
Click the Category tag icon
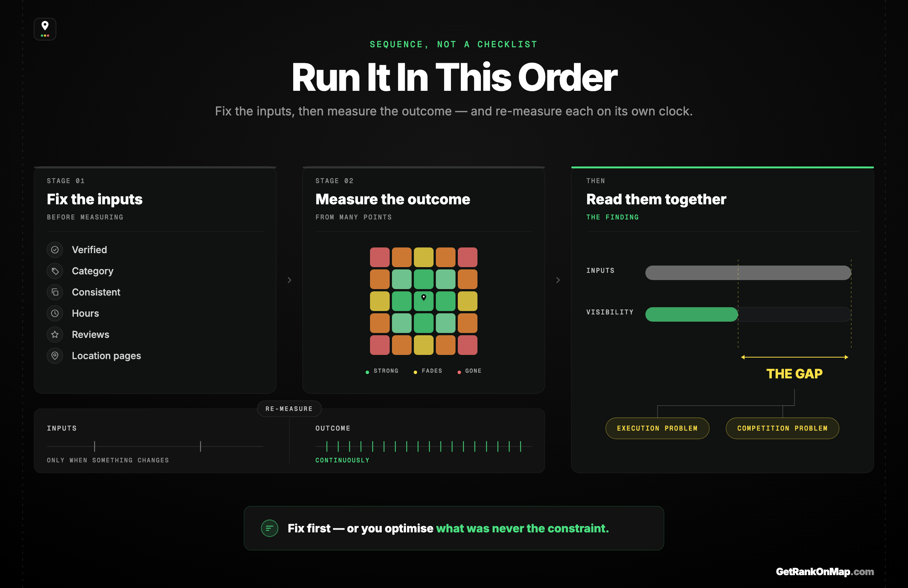55,271
